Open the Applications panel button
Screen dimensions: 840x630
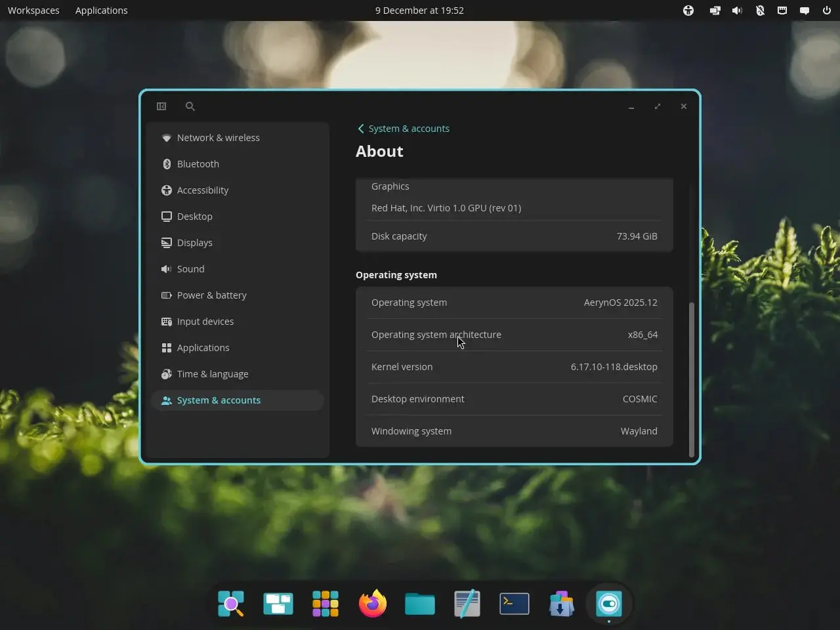(x=101, y=10)
